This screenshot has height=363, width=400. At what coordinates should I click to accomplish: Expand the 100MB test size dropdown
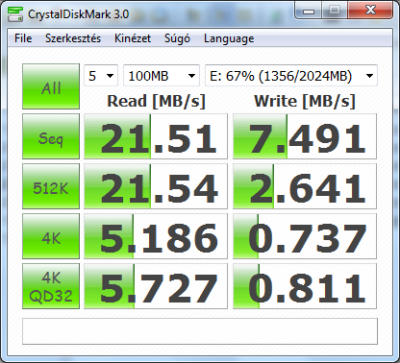pos(161,76)
